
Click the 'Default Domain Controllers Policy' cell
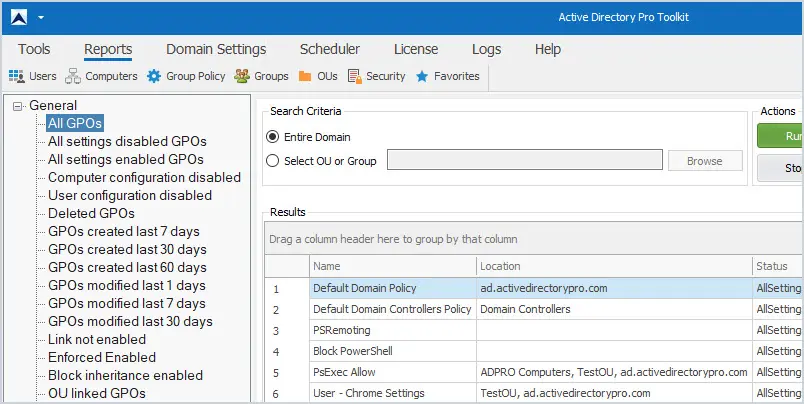tap(392, 309)
